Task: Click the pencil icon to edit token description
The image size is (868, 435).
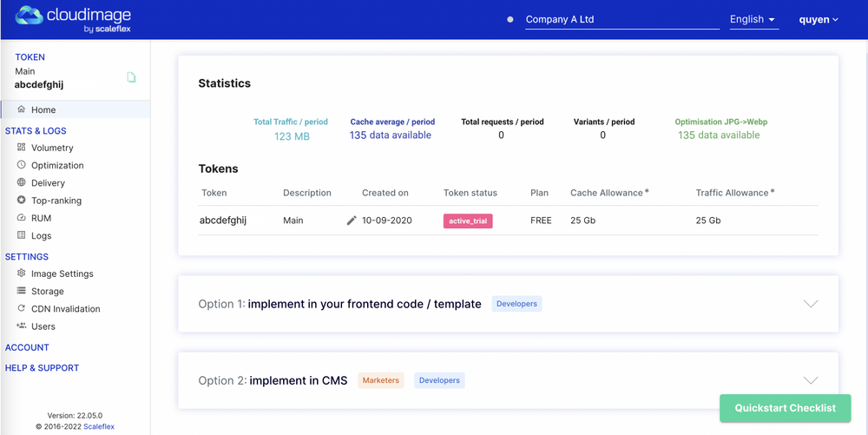Action: (352, 221)
